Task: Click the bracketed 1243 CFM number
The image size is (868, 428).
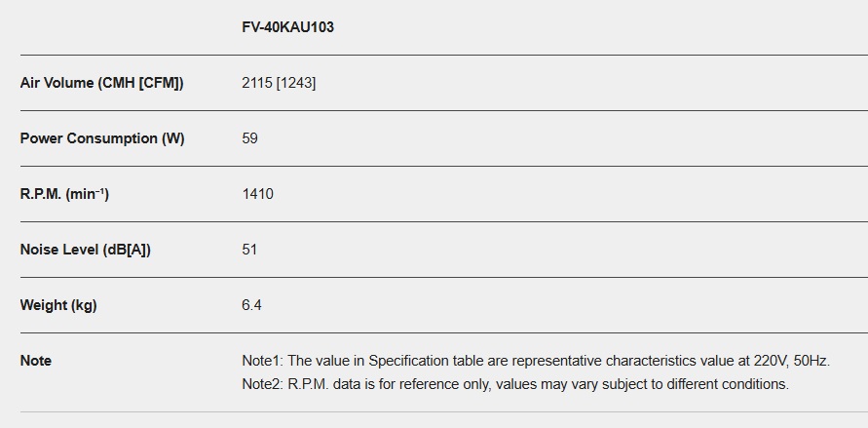Action: tap(296, 83)
